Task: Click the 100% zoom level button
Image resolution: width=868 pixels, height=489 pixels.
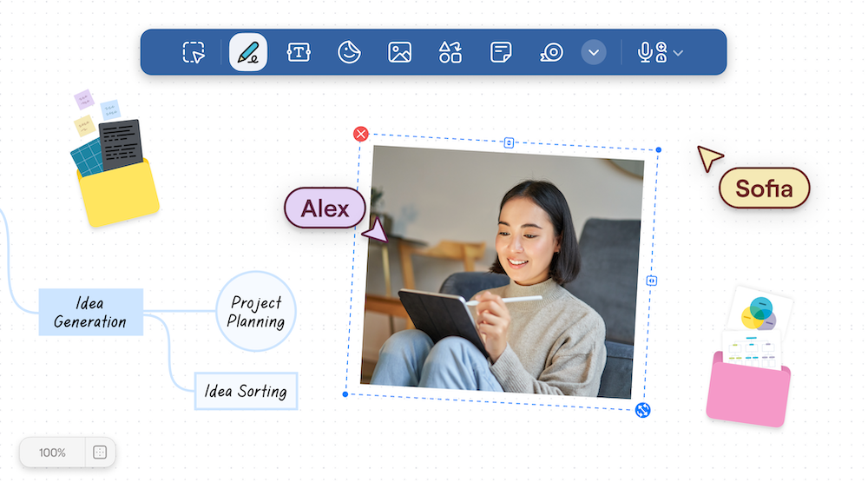Action: tap(52, 453)
